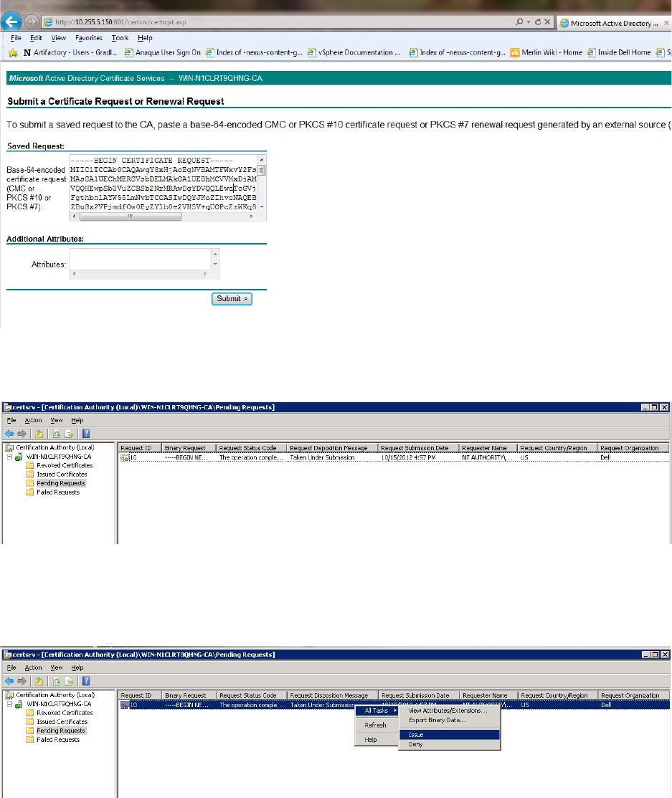Select Revoked Certificates folder in certsrv window without context menu
This screenshot has height=798, width=672.
64,465
